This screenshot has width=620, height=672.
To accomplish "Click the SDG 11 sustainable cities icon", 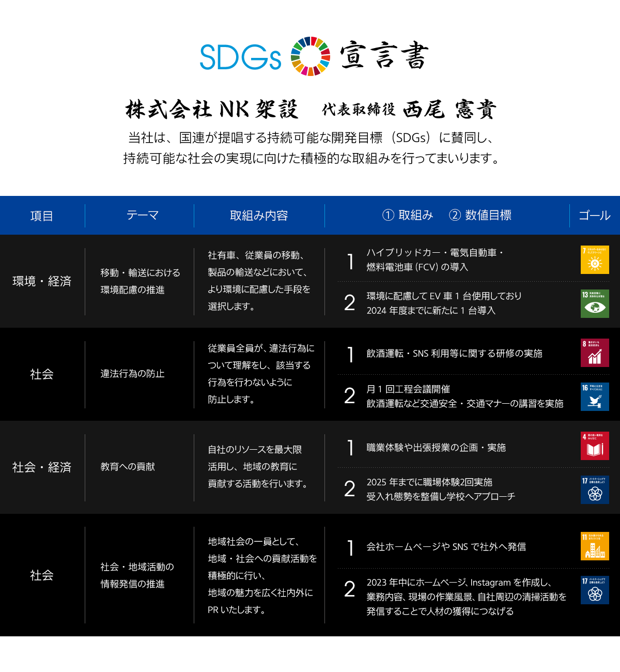I will [x=595, y=546].
